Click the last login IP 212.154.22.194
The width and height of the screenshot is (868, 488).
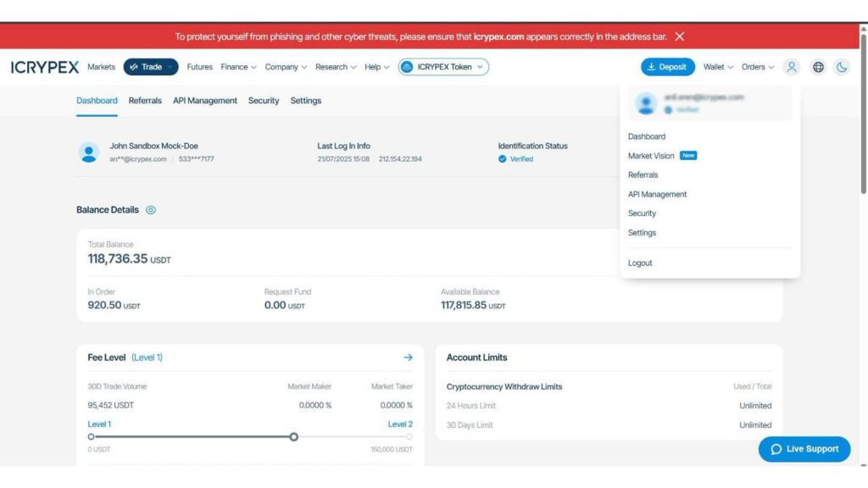click(400, 158)
